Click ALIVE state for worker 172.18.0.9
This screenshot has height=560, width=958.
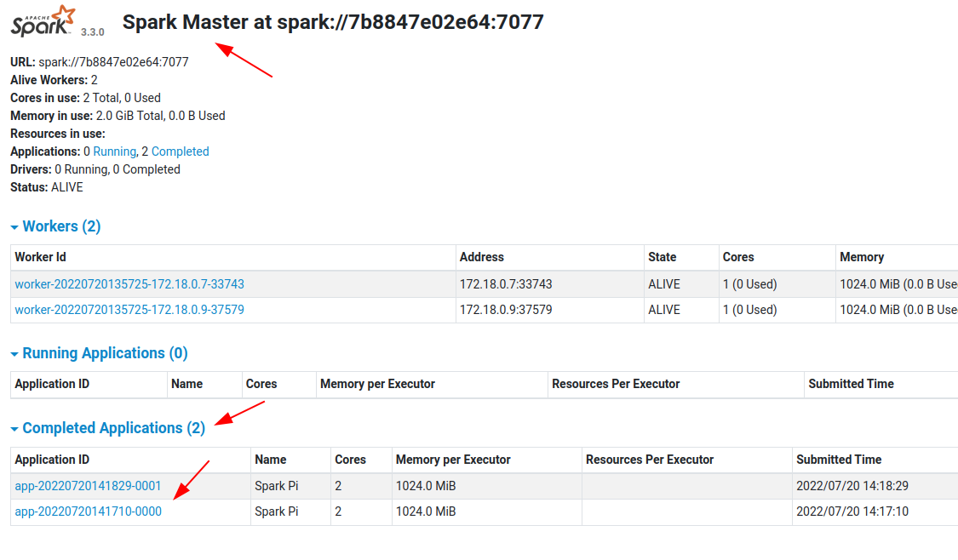[x=664, y=310]
